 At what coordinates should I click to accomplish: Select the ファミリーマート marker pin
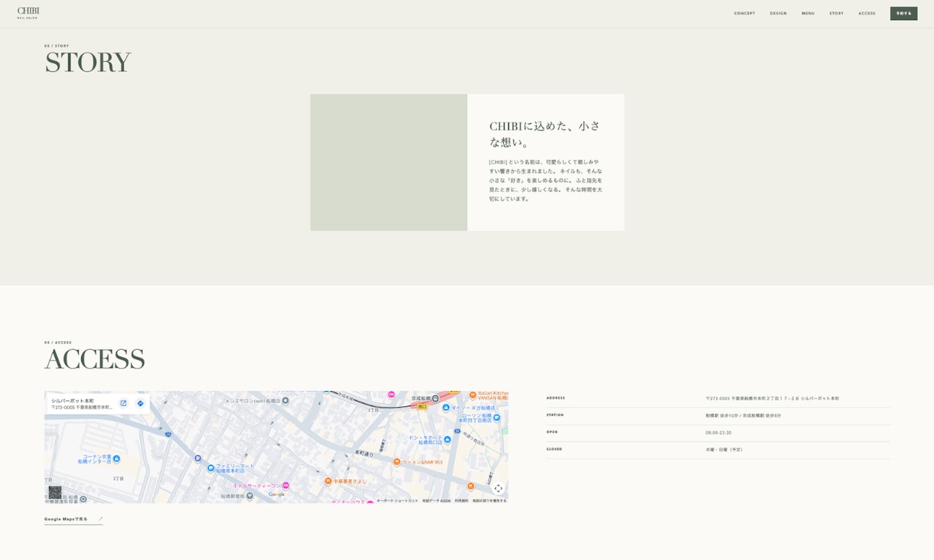211,467
